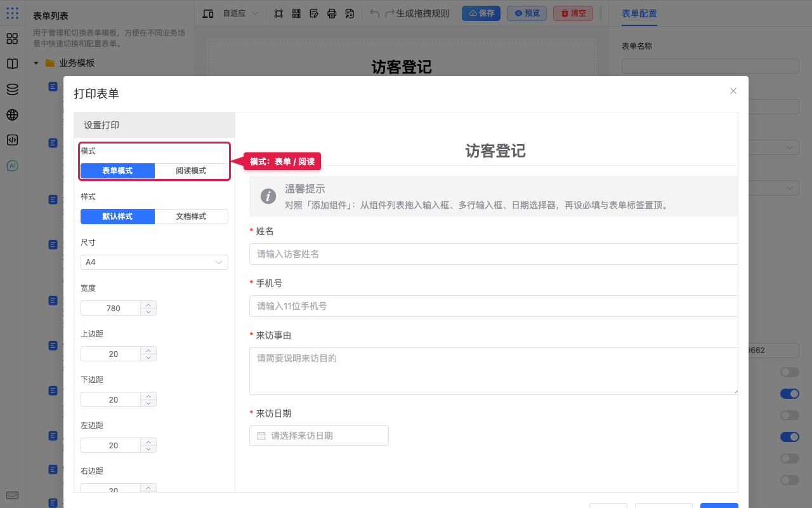This screenshot has height=508, width=812.
Task: Open the AI assistant sidebar icon
Action: coord(12,166)
